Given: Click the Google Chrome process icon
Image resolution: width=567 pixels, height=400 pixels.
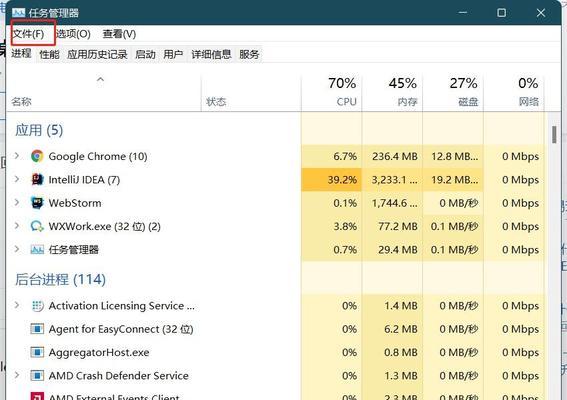Looking at the screenshot, I should point(37,156).
